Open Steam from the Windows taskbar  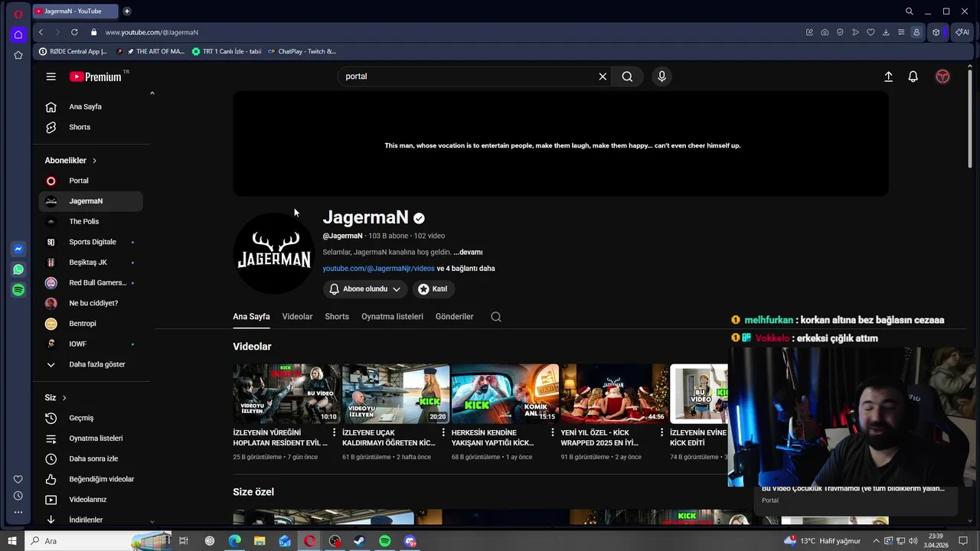coord(359,541)
